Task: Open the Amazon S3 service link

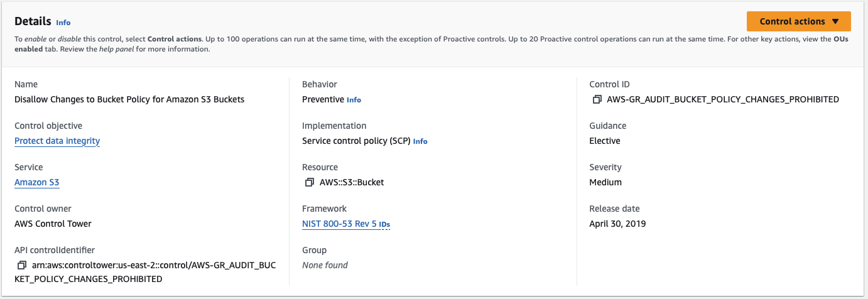Action: tap(37, 182)
